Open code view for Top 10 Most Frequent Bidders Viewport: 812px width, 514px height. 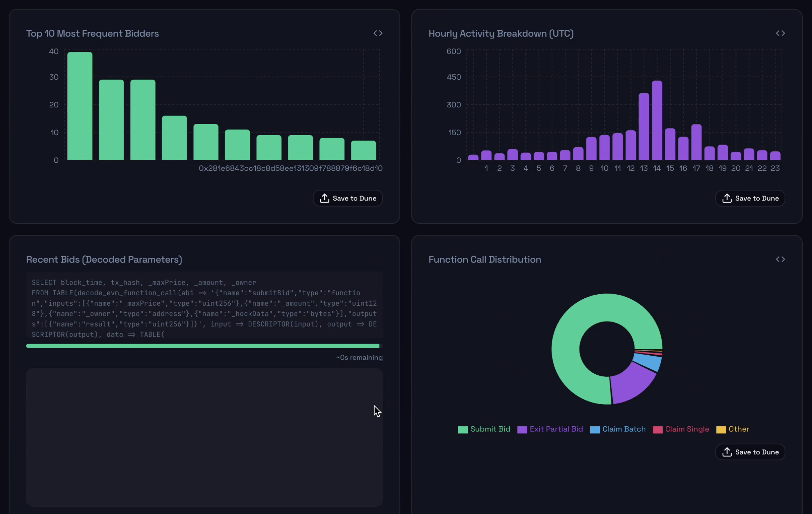click(x=378, y=33)
